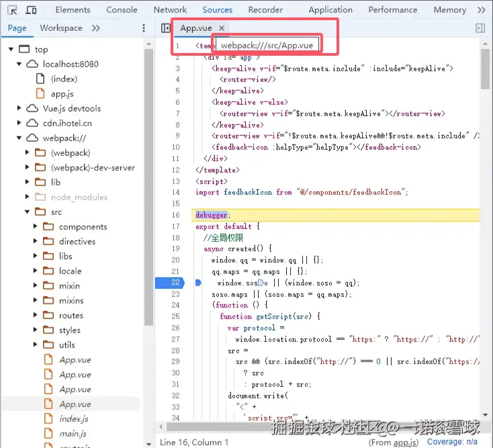Screen dimensions: 493x448
Task: Expand the Vue.js devtools node
Action: point(19,108)
